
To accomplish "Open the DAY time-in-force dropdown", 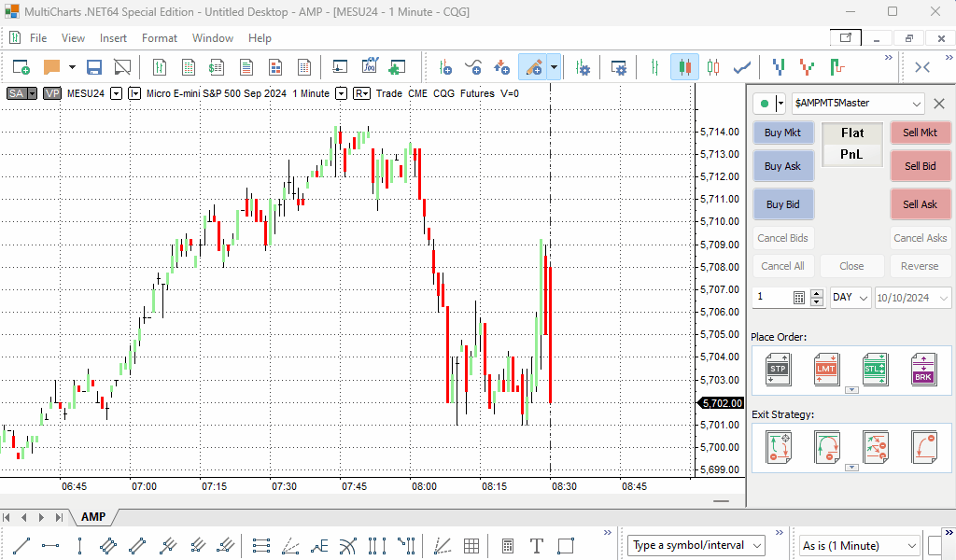I will pos(851,298).
